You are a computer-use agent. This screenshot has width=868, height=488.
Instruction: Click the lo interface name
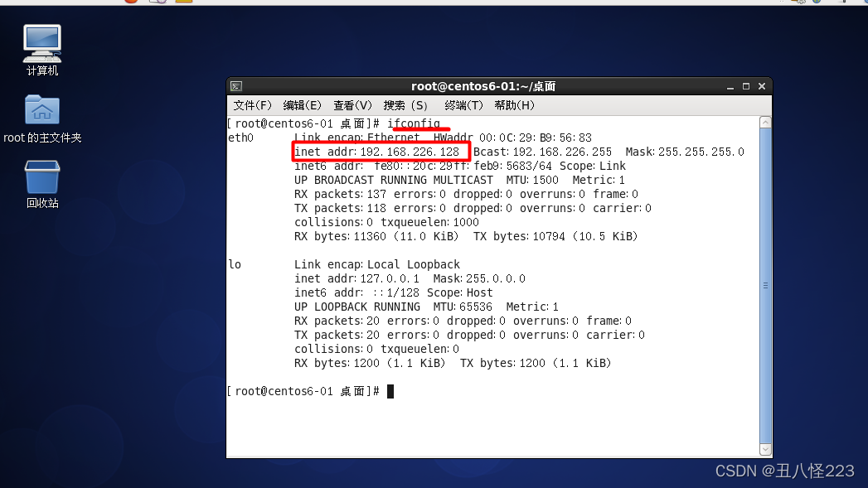pos(235,264)
